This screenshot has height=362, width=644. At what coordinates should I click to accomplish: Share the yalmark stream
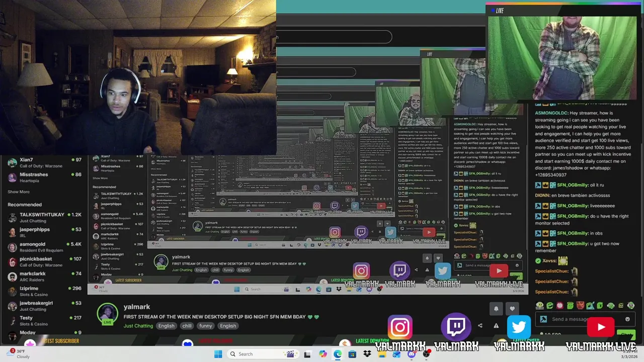pos(480,326)
